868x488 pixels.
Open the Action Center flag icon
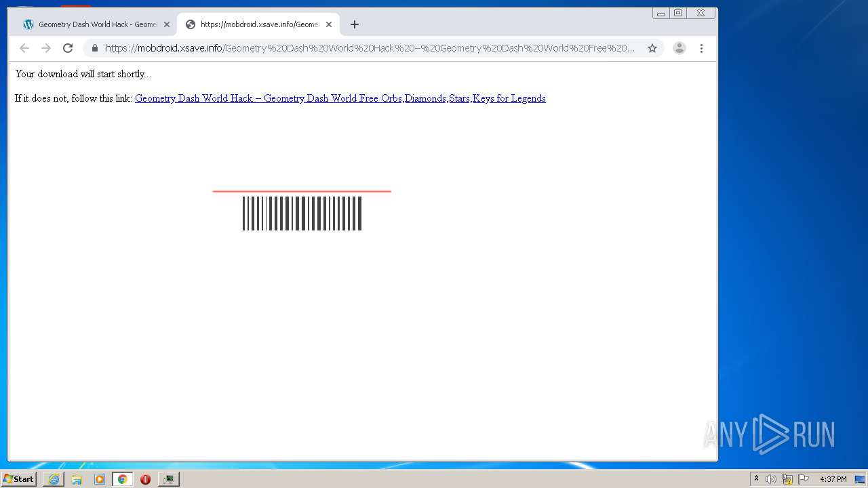point(804,479)
